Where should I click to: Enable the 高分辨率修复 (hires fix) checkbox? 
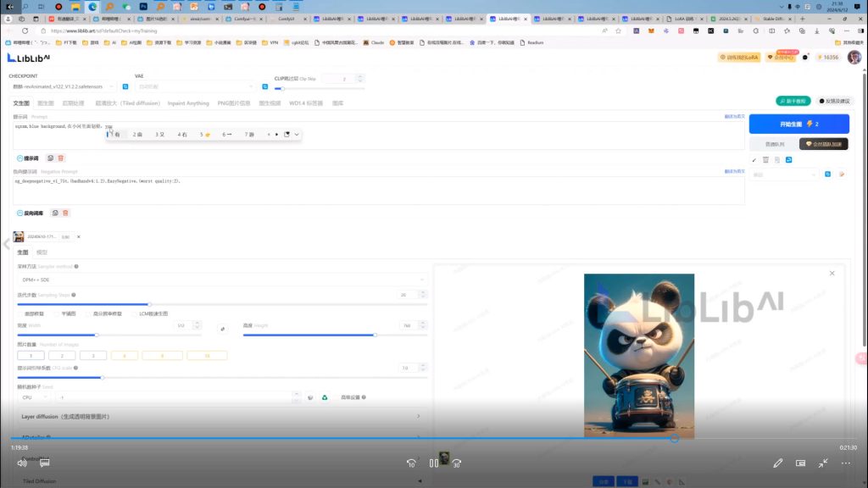87,313
